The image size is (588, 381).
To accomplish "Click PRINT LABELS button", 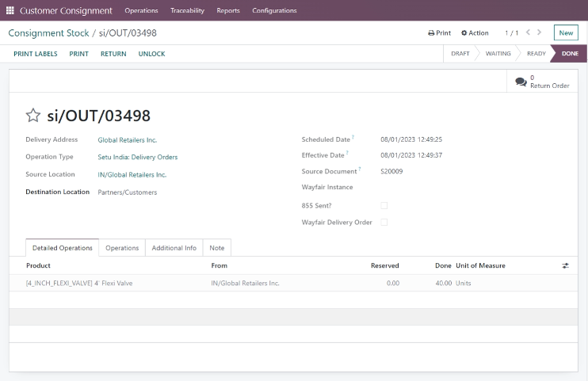I will point(36,54).
